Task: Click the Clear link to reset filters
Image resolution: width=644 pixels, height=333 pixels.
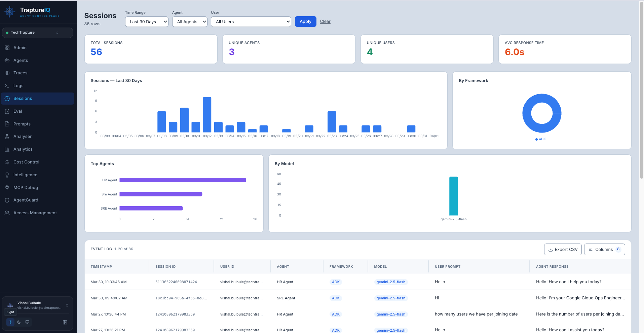Action: click(x=325, y=21)
